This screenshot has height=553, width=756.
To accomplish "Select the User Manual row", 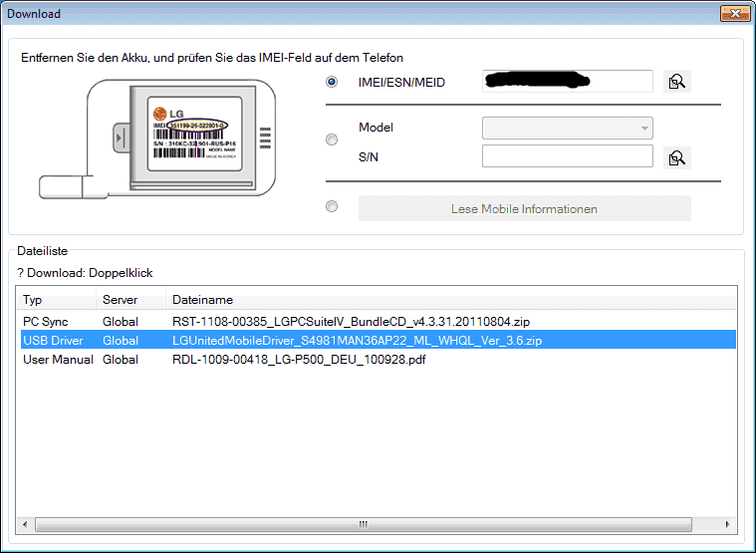I will point(378,360).
